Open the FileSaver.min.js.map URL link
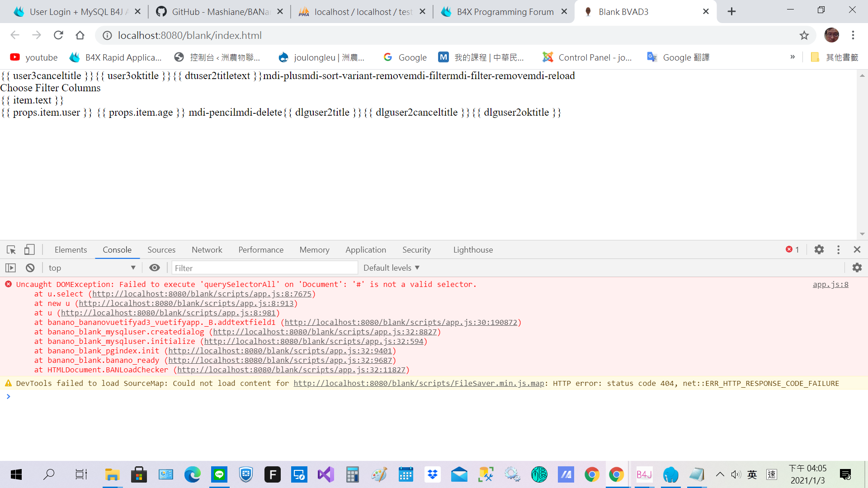868x488 pixels. pos(419,383)
